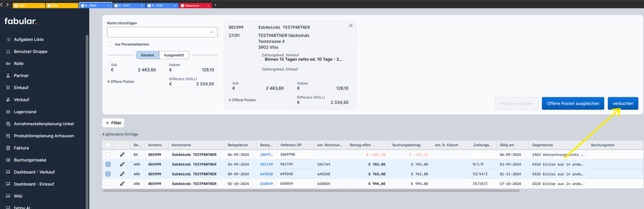644x209 pixels.
Task: Select the 'Gesamt' tab
Action: (148, 55)
